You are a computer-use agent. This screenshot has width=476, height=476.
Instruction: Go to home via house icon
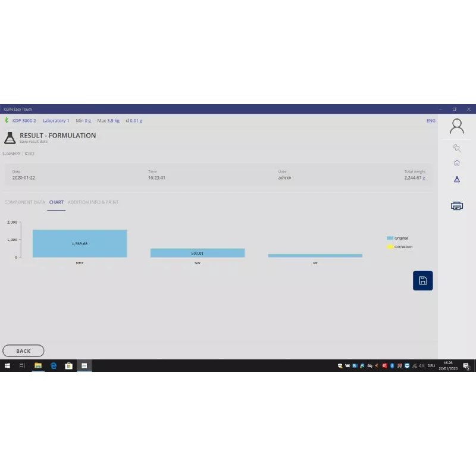456,162
